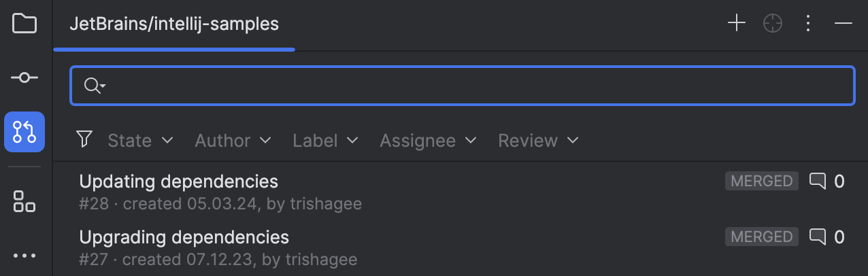Hide the panel with the minimize dash
The height and width of the screenshot is (276, 868).
844,24
